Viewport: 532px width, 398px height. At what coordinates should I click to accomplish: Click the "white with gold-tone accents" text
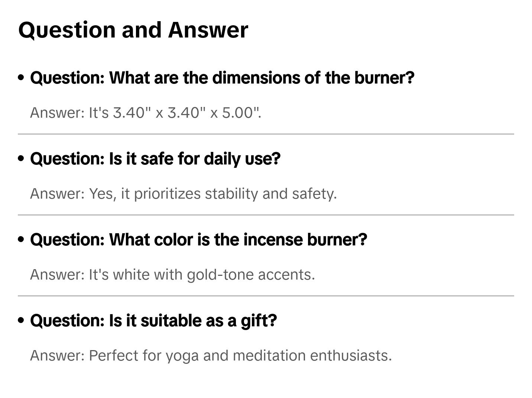pyautogui.click(x=214, y=275)
